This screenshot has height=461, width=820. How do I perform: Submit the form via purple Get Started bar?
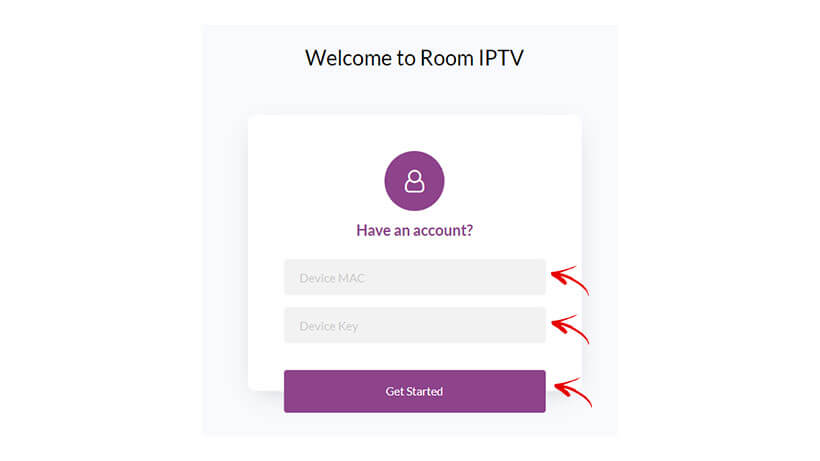pos(415,391)
